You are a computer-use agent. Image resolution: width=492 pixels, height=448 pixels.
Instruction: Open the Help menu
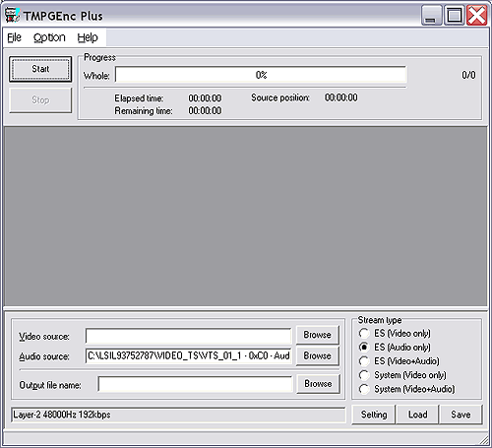pyautogui.click(x=88, y=37)
